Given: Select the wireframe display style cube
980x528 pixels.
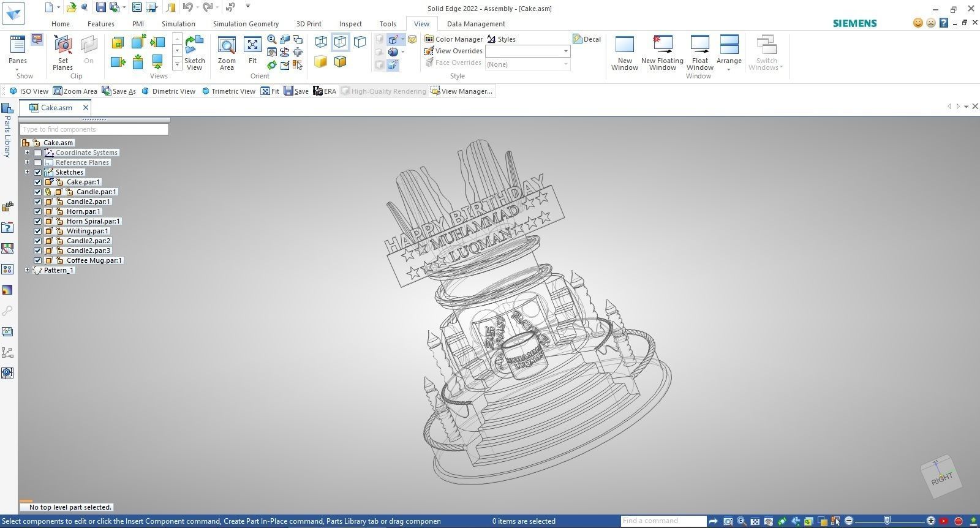Looking at the screenshot, I should pos(321,42).
